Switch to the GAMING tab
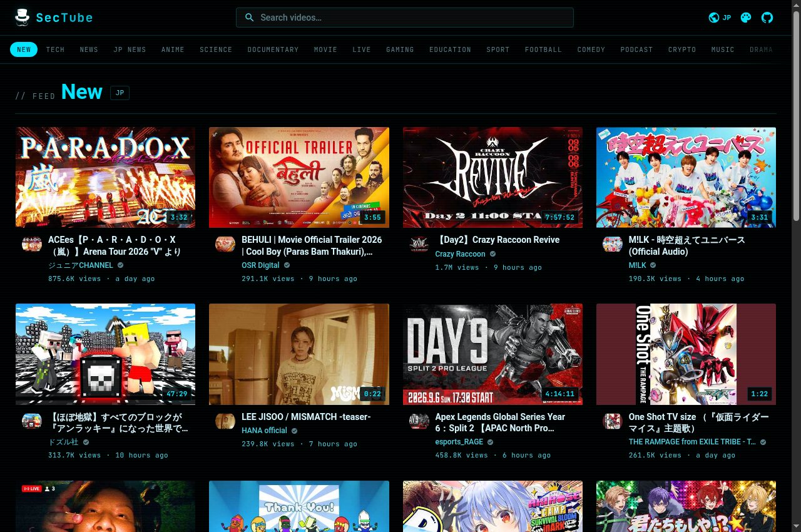801x532 pixels. [x=400, y=49]
